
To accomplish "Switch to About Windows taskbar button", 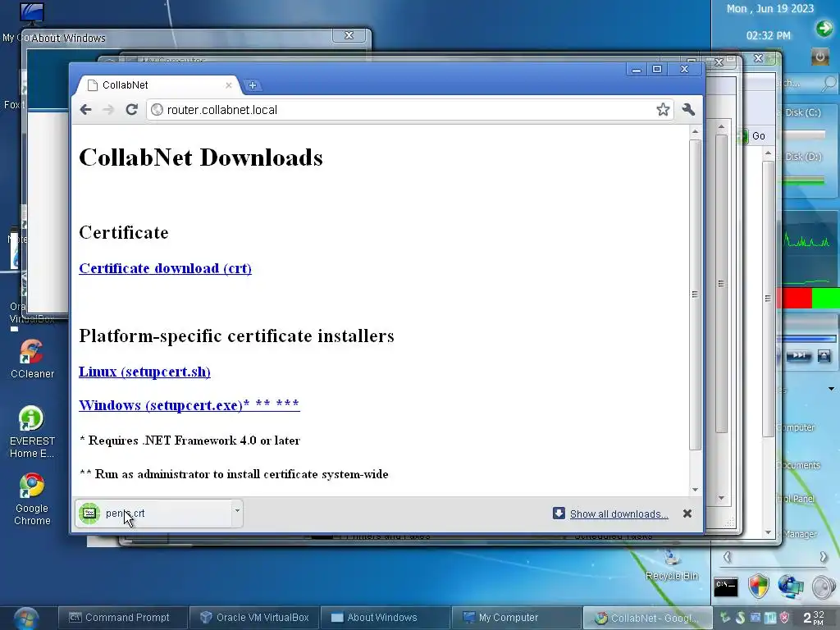I will click(386, 618).
